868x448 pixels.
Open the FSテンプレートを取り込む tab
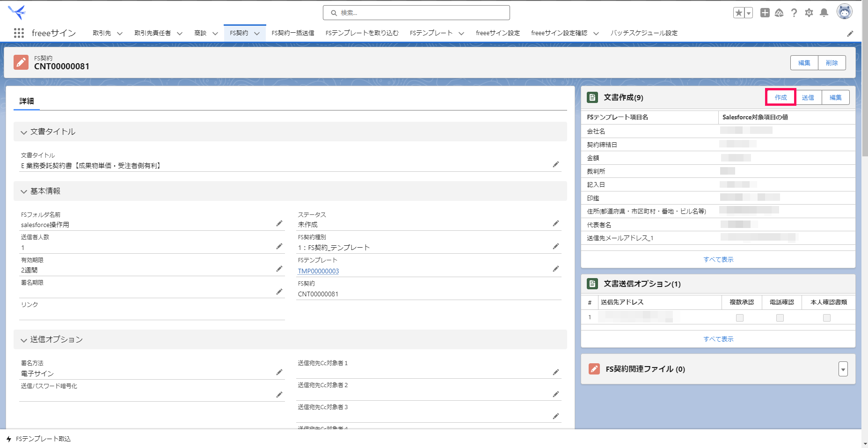coord(362,33)
